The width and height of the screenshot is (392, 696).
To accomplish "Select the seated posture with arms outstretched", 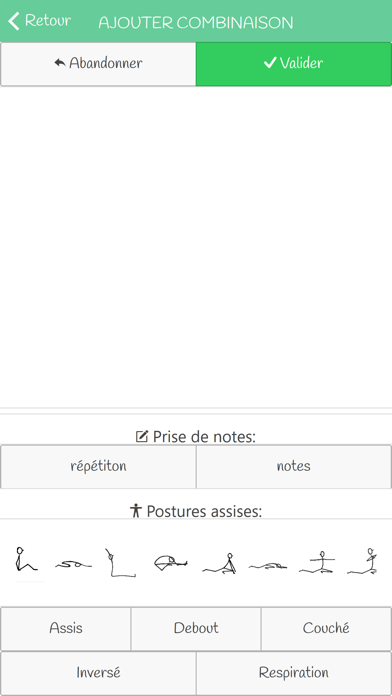I will (317, 562).
